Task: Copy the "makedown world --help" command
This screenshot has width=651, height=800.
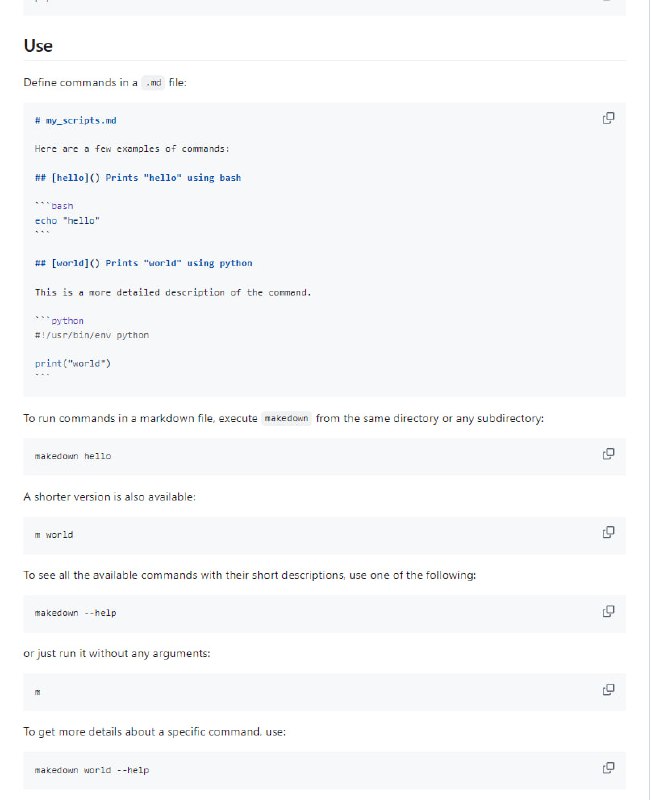Action: point(608,768)
